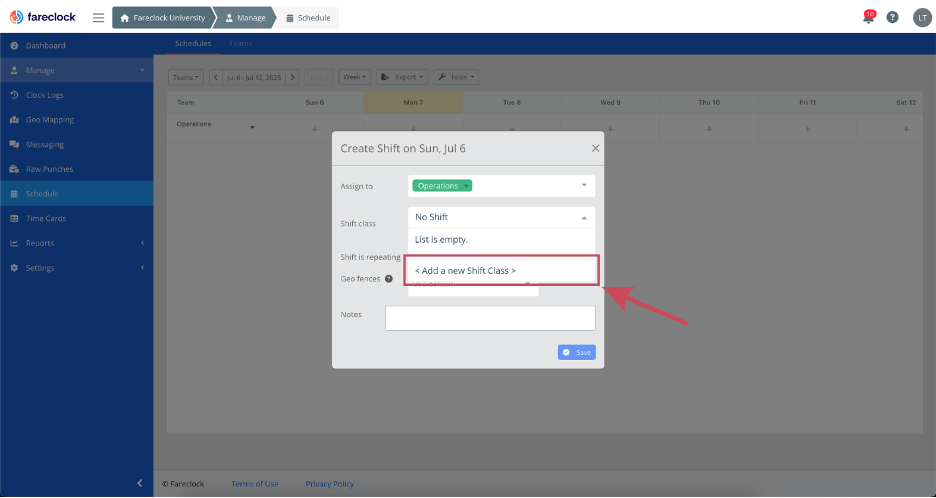The height and width of the screenshot is (498, 936).
Task: Select Schedule in the sidebar
Action: tap(76, 193)
